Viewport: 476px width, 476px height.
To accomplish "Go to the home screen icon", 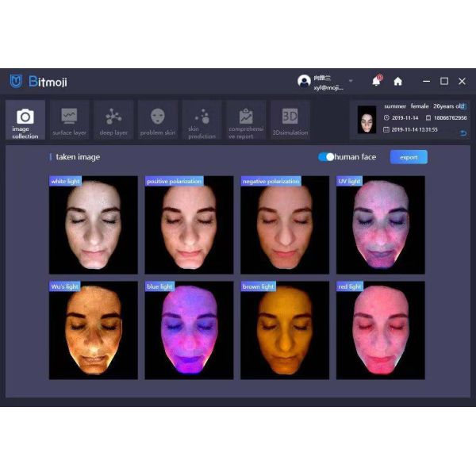I will [x=397, y=81].
